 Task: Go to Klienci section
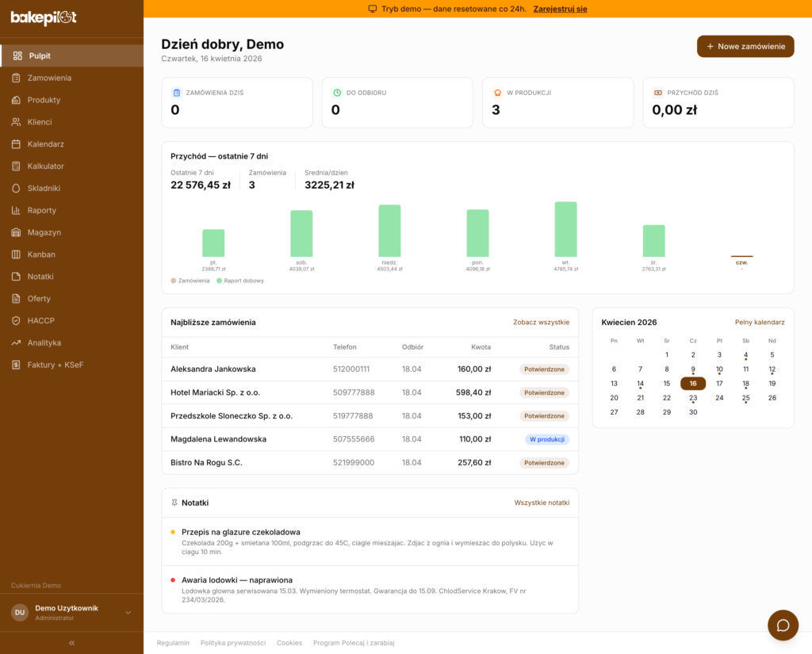(x=71, y=122)
